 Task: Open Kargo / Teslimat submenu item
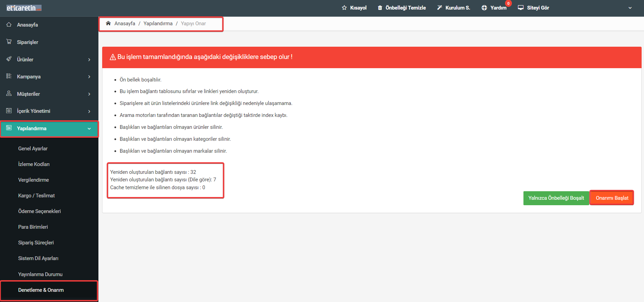click(x=36, y=196)
